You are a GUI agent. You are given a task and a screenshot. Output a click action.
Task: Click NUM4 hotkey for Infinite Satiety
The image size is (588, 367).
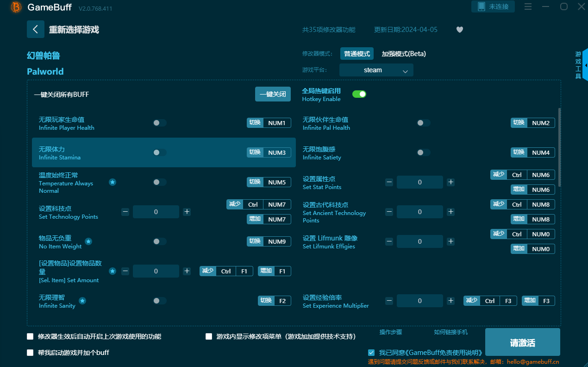[x=541, y=152]
